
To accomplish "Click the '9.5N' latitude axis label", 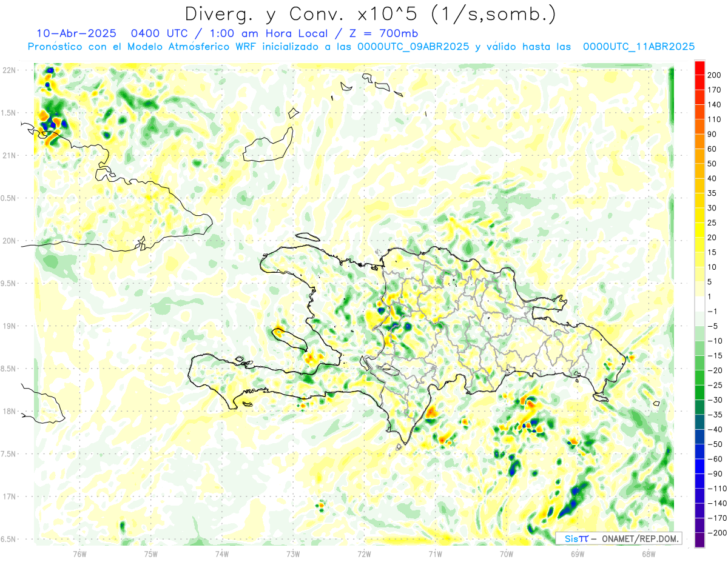I will pos(9,284).
